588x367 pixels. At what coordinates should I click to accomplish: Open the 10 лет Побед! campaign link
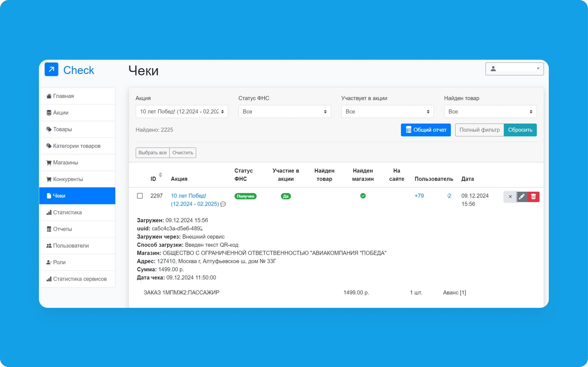coord(189,196)
